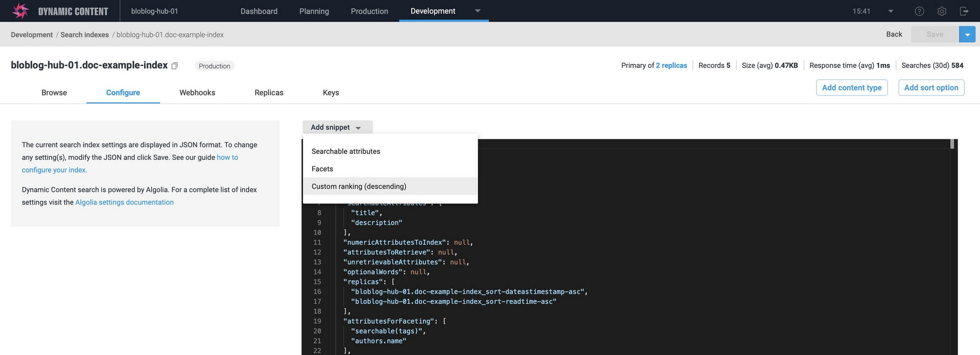Toggle the Add snippet dropdown
This screenshot has height=355, width=980.
point(337,127)
